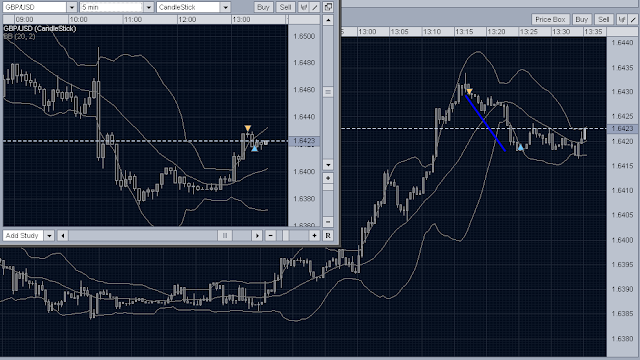Viewport: 640px width, 360px height.
Task: Click the blue buy marker on main chart
Action: tap(520, 147)
